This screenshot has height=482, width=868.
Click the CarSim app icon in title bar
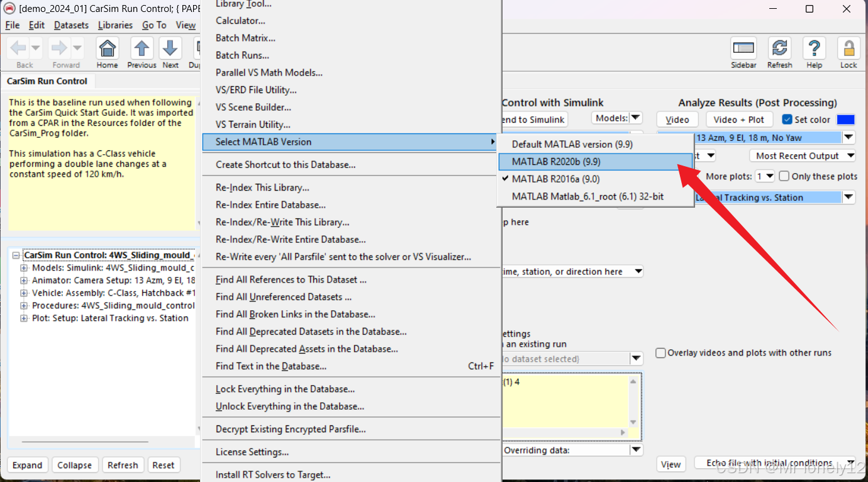coord(9,9)
